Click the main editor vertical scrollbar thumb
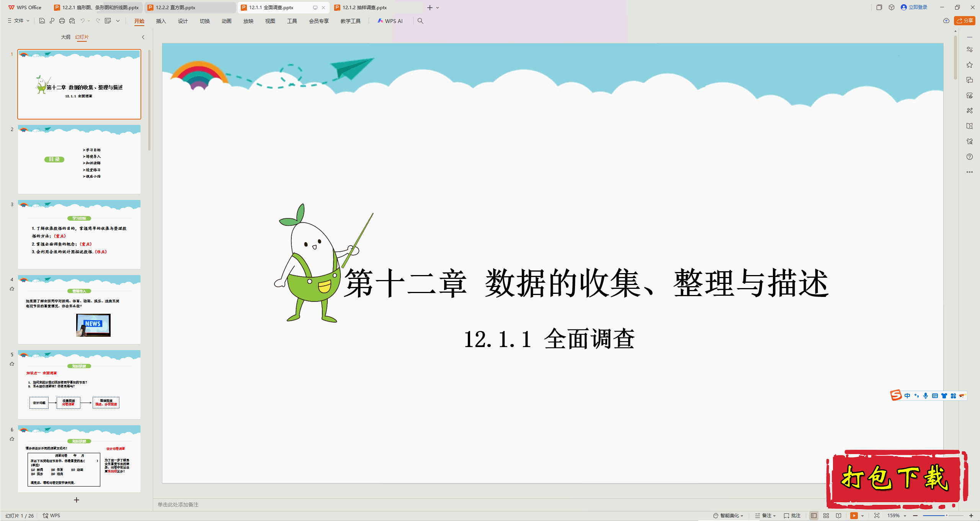This screenshot has width=980, height=521. [955, 57]
